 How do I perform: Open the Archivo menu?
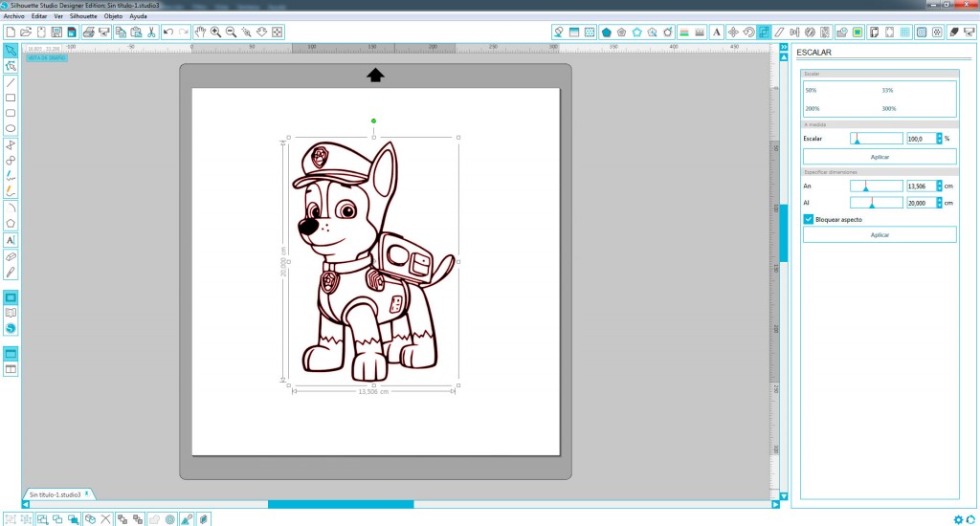pyautogui.click(x=13, y=16)
